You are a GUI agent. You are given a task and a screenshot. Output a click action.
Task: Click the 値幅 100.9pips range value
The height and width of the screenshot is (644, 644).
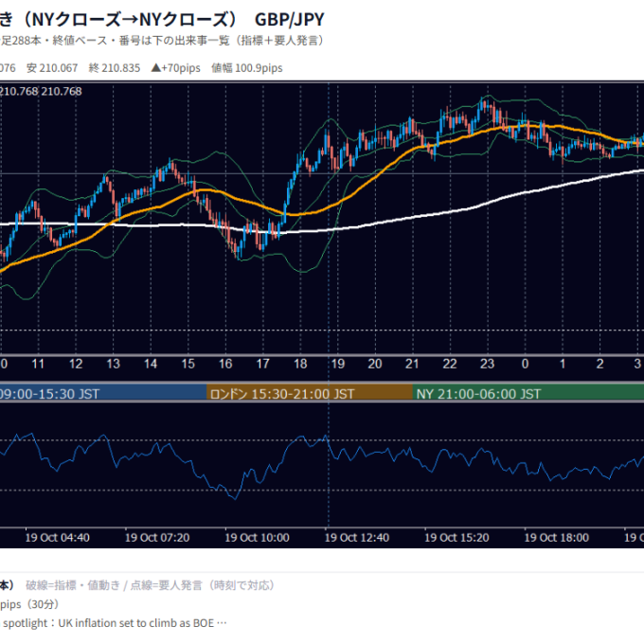(x=247, y=68)
